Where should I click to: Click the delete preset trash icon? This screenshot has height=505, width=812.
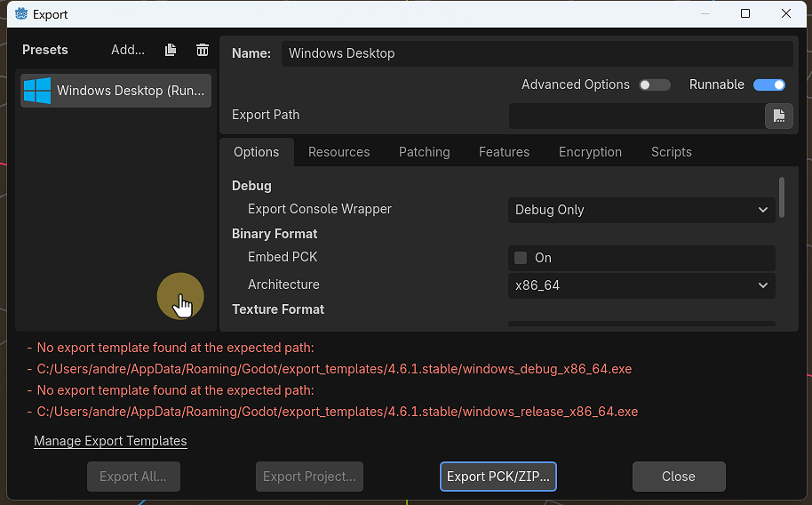click(x=203, y=50)
